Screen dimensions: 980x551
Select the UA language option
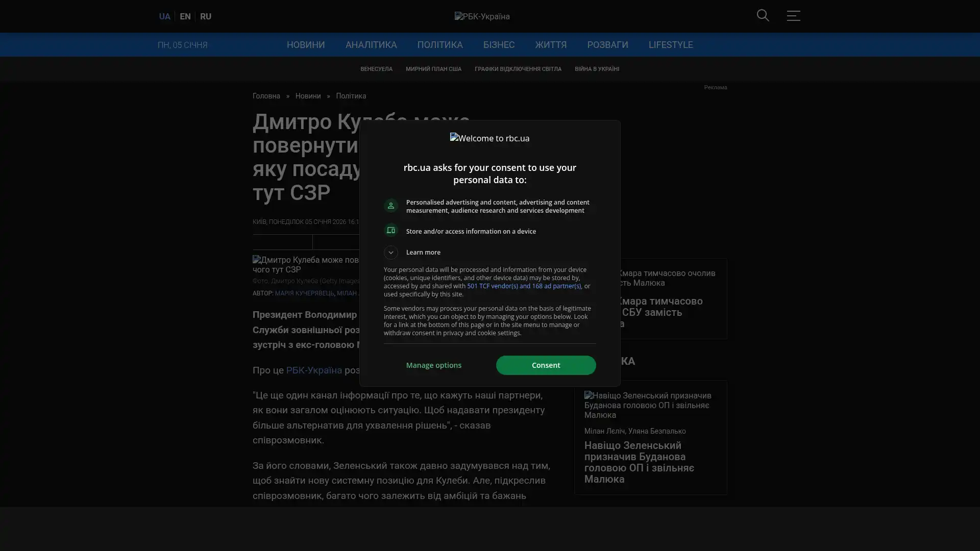tap(164, 16)
